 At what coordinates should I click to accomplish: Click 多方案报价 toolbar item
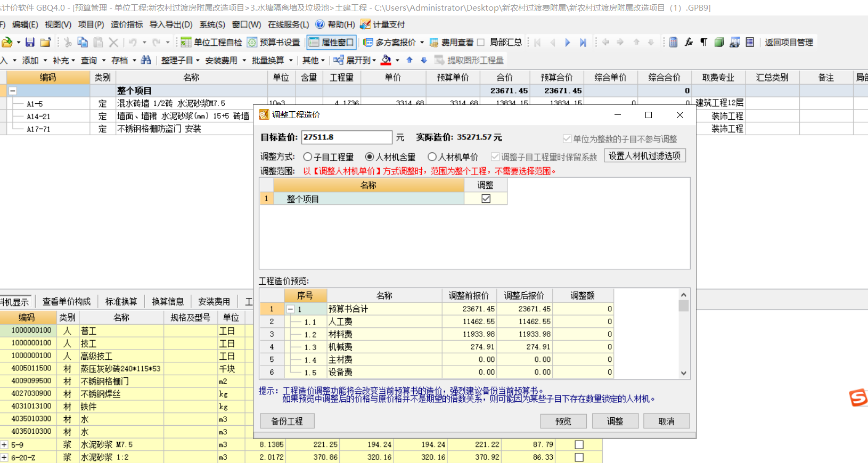[390, 42]
